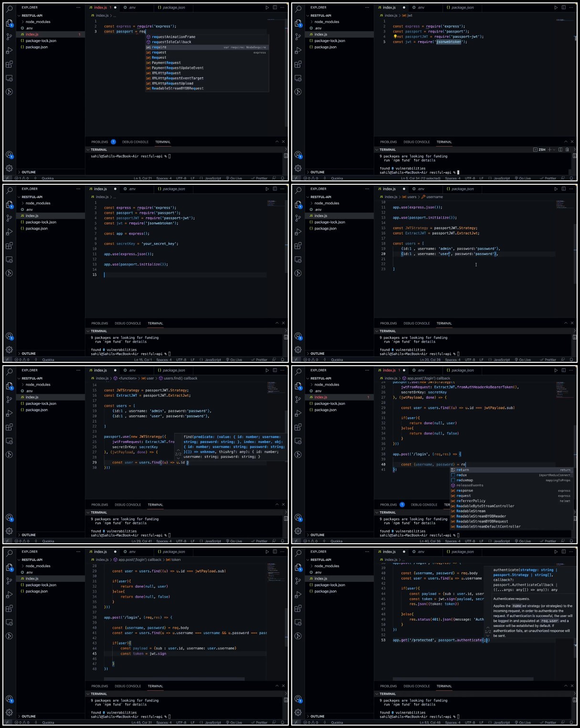The height and width of the screenshot is (728, 580).
Task: Open Source Control in the Ln 5 window
Action: coord(298,37)
